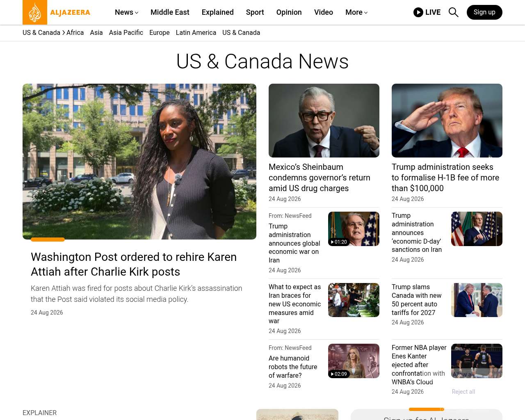Screen dimensions: 525x420
Task: Expand the More dropdown menu
Action: [x=356, y=12]
